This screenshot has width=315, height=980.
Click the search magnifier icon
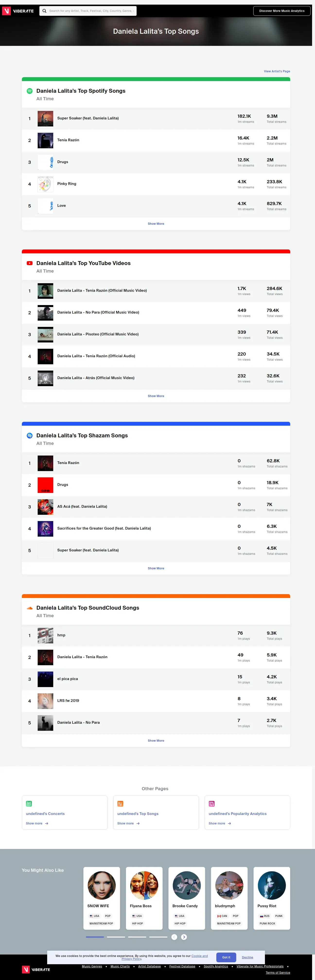tap(44, 11)
